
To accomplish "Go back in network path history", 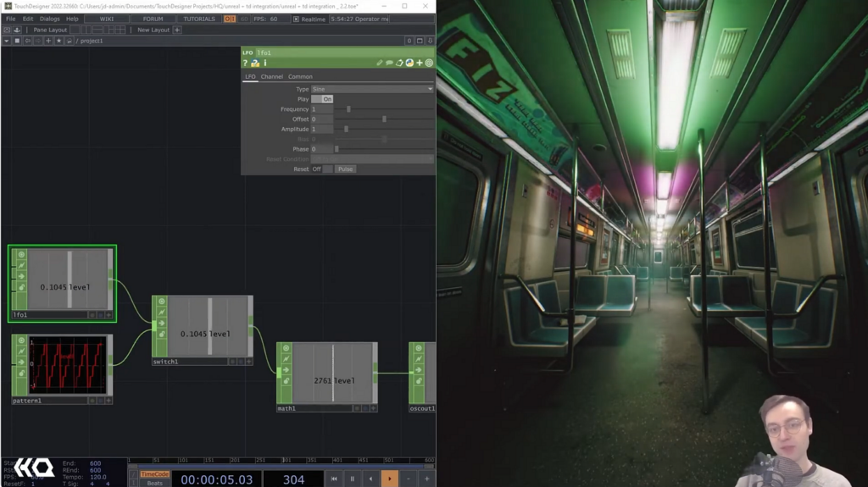I will [x=27, y=41].
